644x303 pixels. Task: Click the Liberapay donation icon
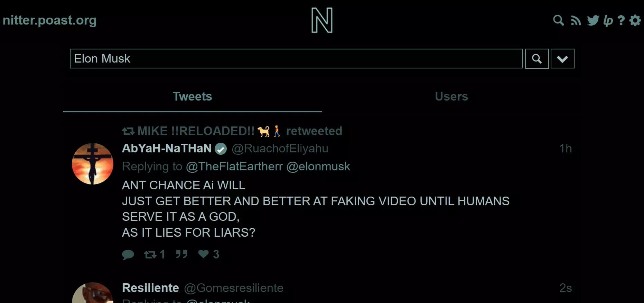(608, 21)
